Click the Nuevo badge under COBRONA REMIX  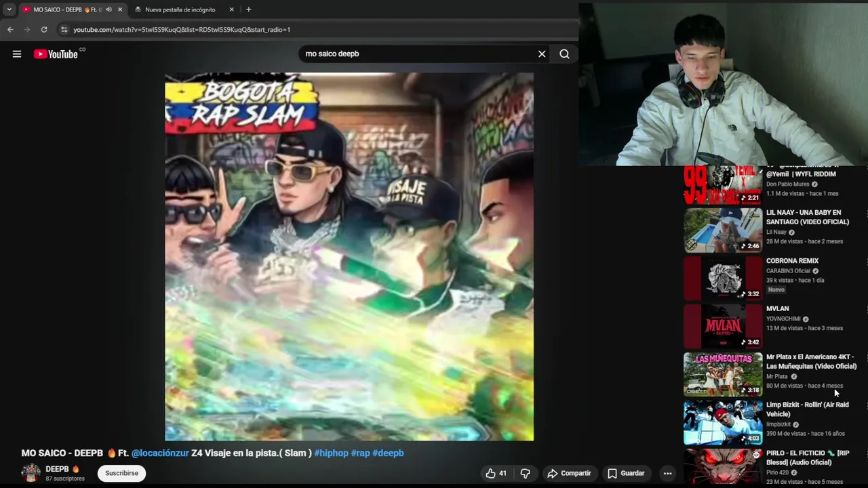click(776, 290)
